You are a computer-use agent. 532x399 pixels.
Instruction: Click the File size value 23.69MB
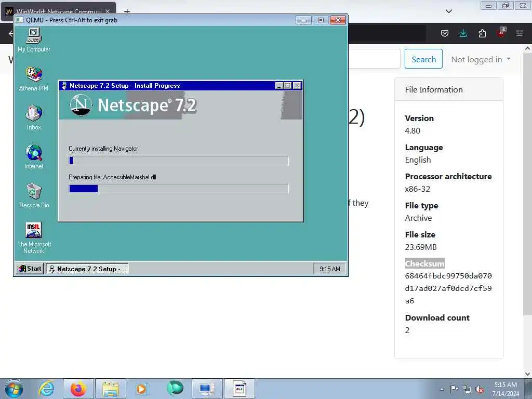(421, 247)
